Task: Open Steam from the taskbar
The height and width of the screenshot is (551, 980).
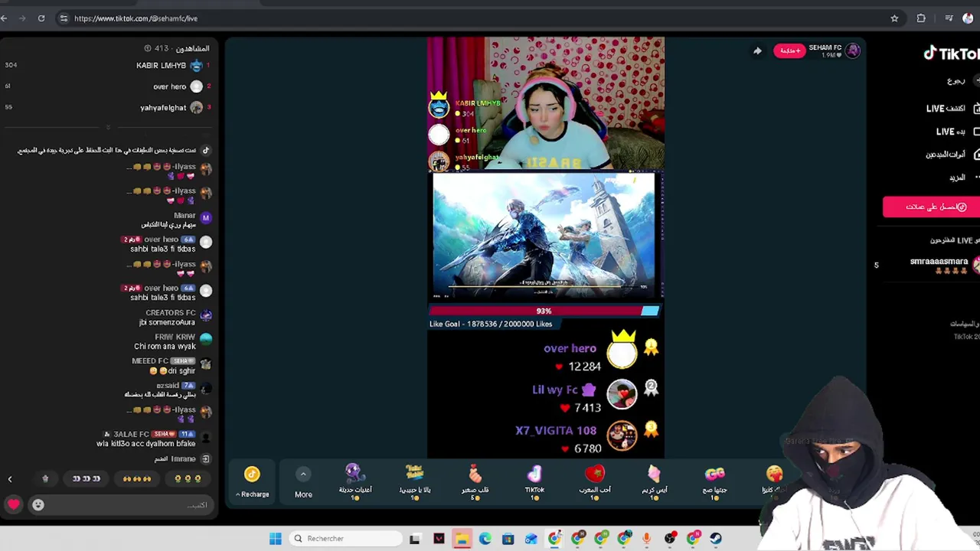Action: (x=716, y=538)
